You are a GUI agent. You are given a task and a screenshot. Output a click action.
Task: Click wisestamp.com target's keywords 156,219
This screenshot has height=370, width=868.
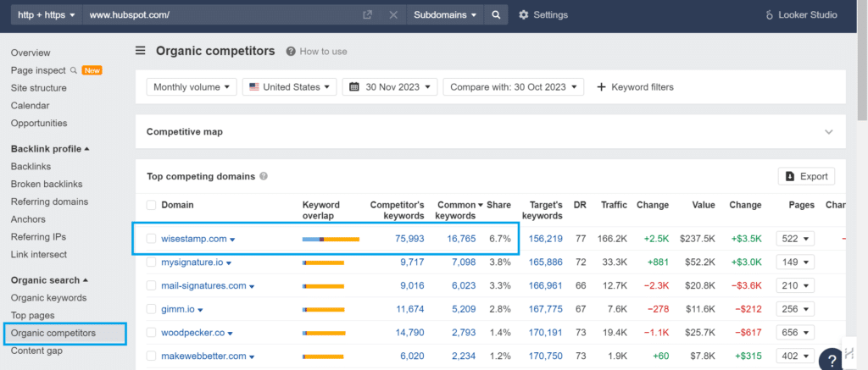coord(546,239)
